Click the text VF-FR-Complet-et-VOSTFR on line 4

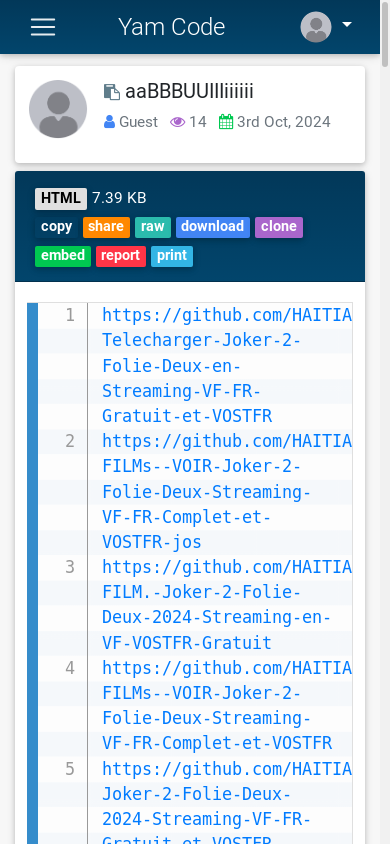[x=217, y=743]
